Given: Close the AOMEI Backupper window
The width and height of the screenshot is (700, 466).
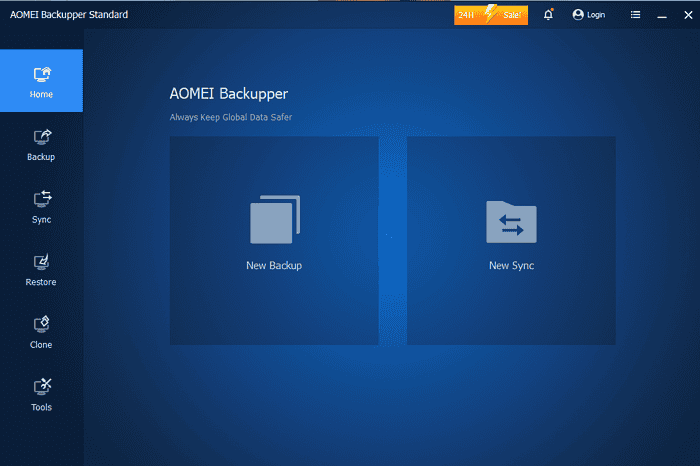Looking at the screenshot, I should (686, 15).
